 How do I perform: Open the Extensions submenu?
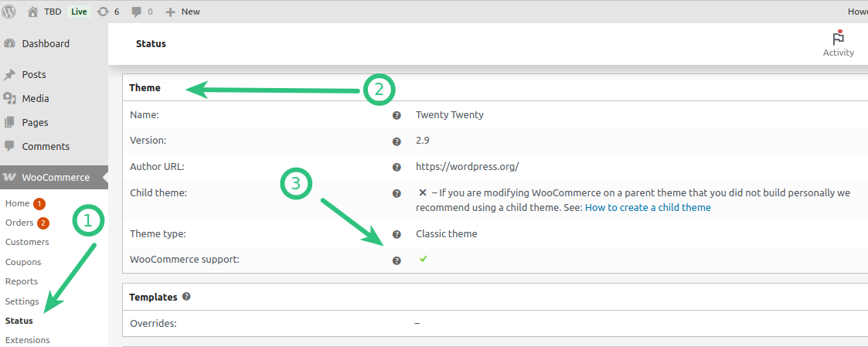tap(28, 340)
